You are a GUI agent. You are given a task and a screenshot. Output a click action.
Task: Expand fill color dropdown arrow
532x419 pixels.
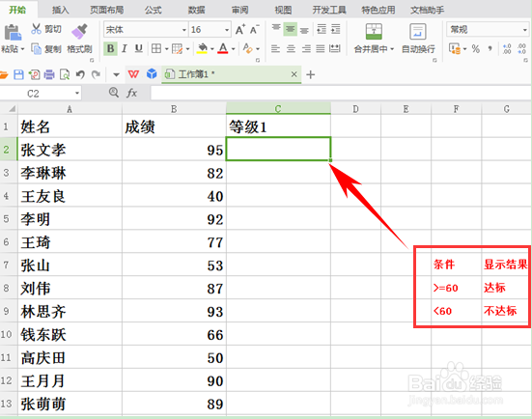click(x=212, y=49)
